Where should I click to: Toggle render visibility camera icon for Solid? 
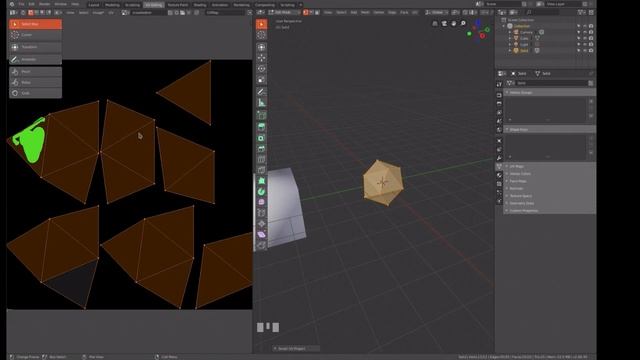click(591, 51)
